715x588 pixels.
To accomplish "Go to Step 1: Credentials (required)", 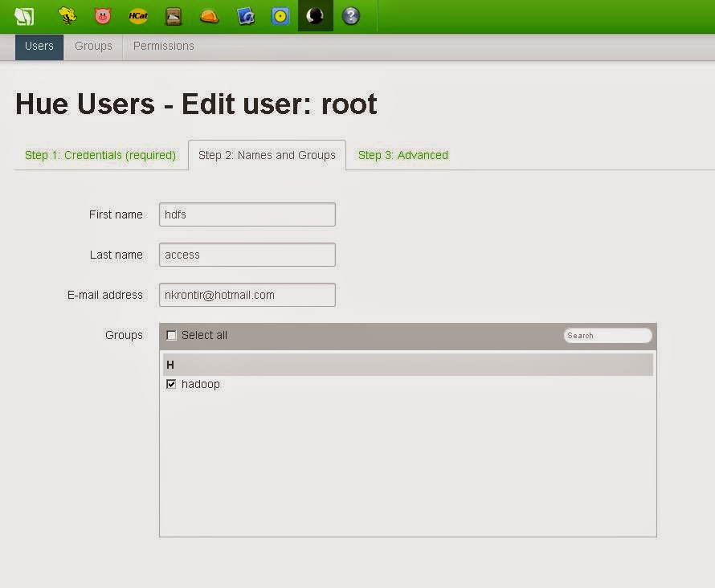I will point(100,155).
